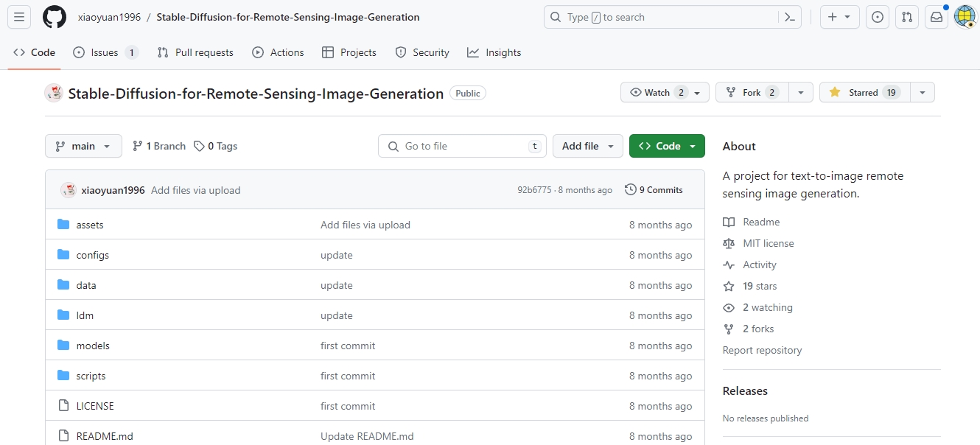Open the star lists caret dropdown
The image size is (980, 445).
[x=923, y=92]
